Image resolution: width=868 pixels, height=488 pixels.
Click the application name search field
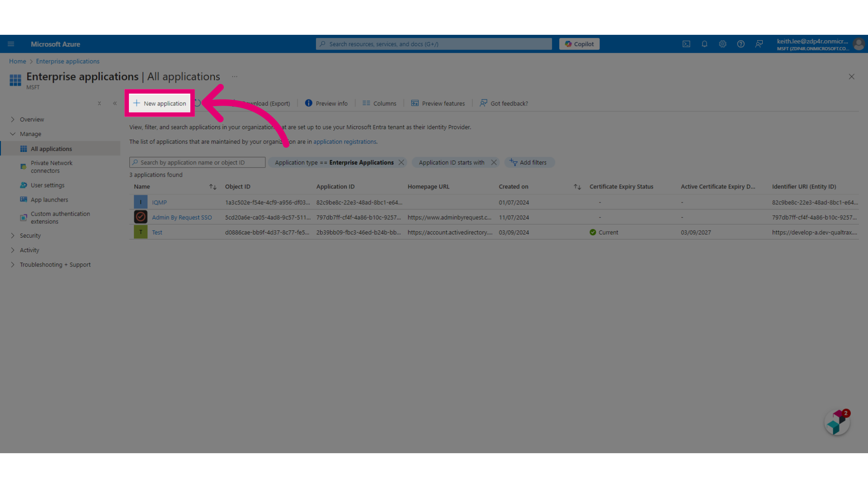(x=197, y=162)
